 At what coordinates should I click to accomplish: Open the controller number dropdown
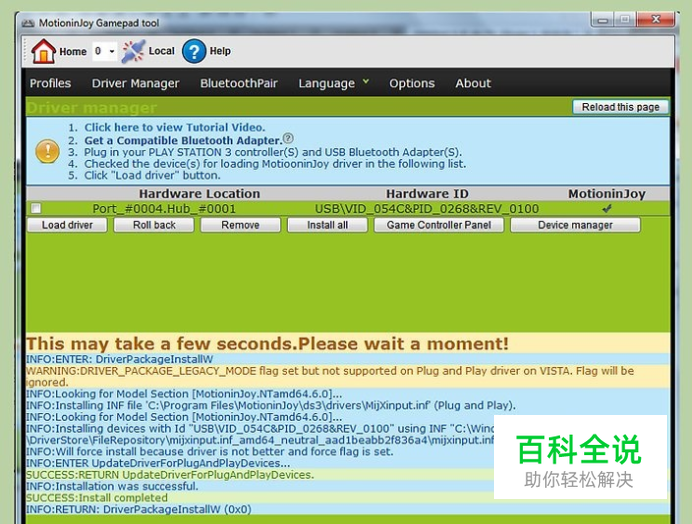pyautogui.click(x=105, y=51)
